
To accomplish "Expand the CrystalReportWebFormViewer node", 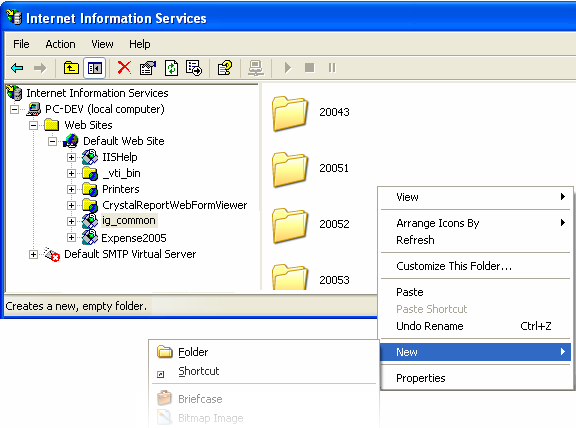I will pos(72,205).
